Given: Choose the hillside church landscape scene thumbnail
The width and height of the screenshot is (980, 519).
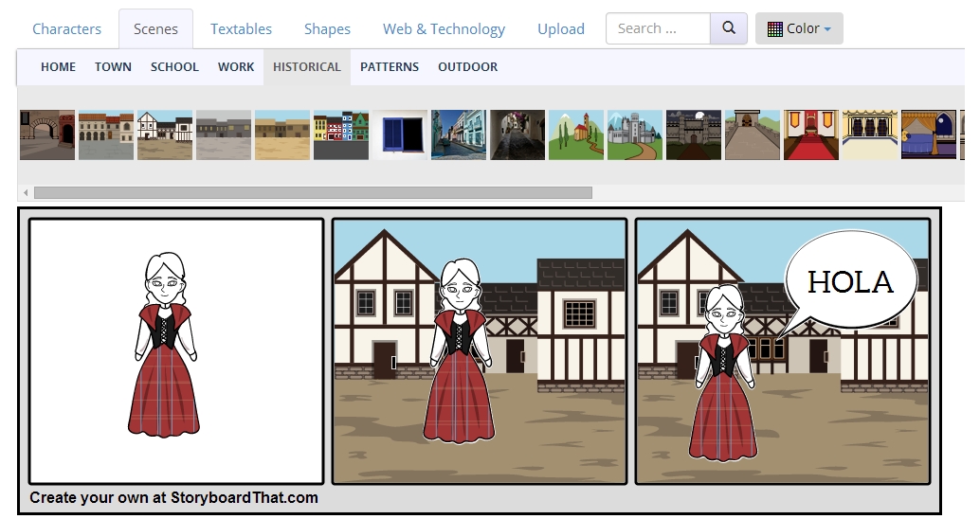Looking at the screenshot, I should coord(576,134).
